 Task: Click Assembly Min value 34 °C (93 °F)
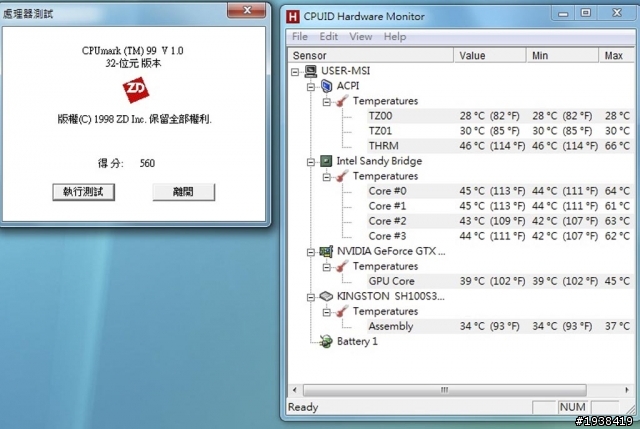click(562, 327)
